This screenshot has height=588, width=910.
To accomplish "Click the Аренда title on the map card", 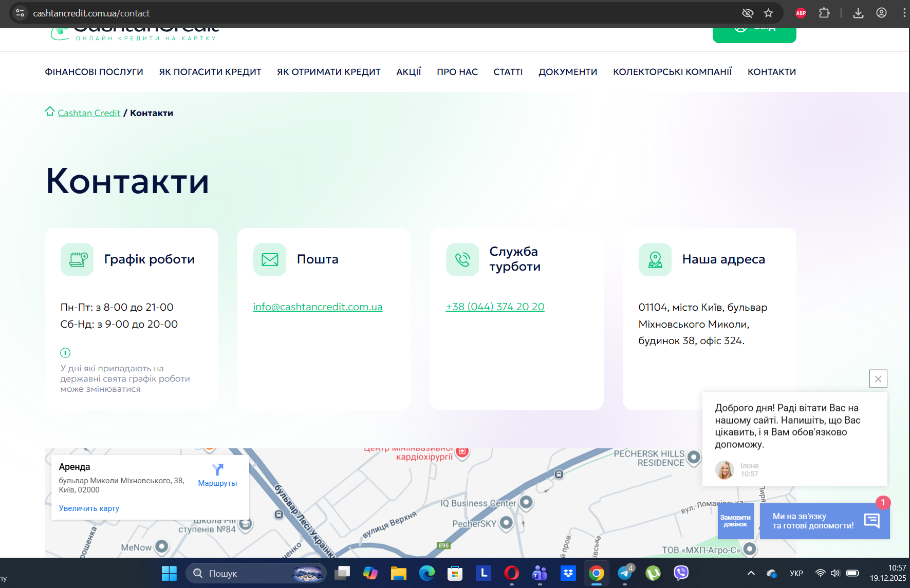I will [x=75, y=467].
